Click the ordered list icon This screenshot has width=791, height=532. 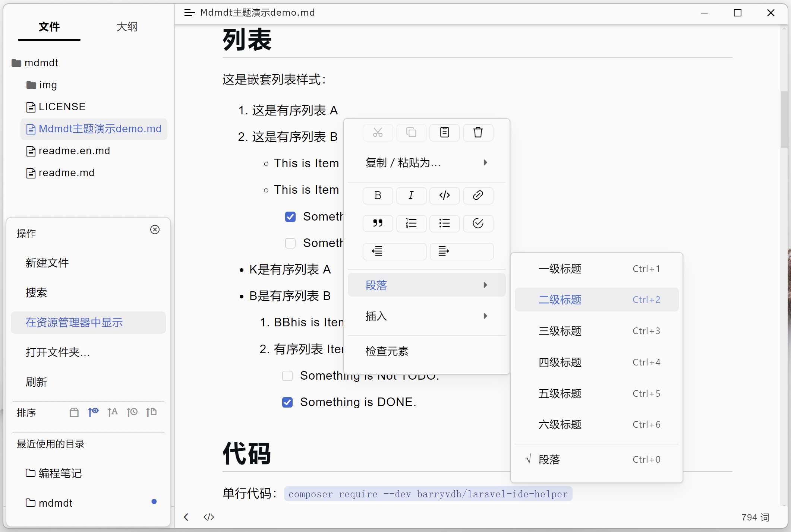pos(411,224)
